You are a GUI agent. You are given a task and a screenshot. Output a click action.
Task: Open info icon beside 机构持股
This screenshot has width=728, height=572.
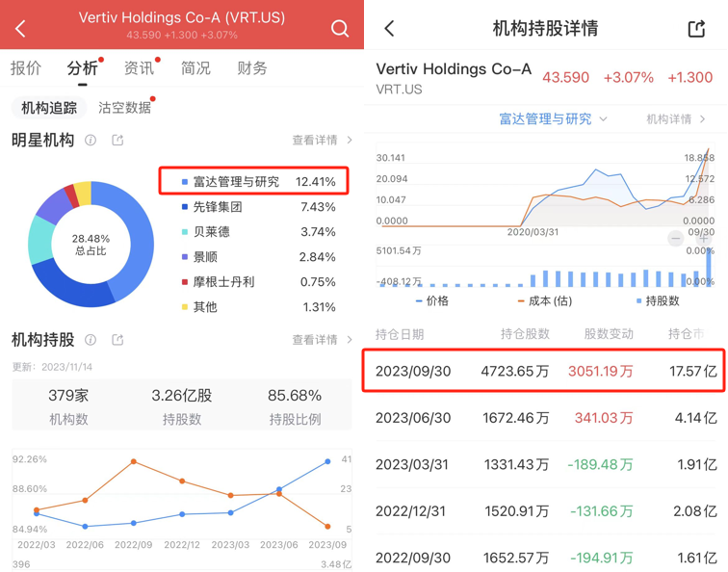tap(91, 340)
